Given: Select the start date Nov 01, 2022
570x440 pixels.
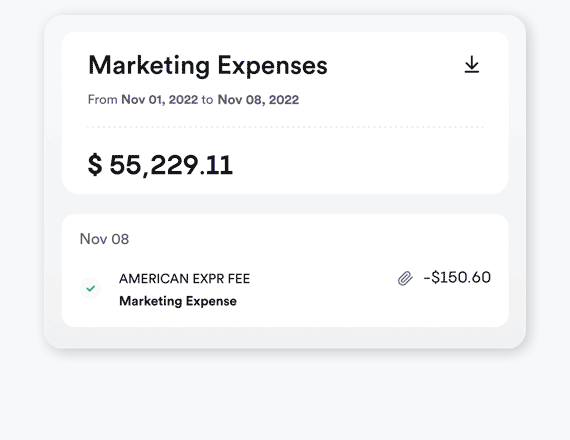Looking at the screenshot, I should pyautogui.click(x=160, y=100).
